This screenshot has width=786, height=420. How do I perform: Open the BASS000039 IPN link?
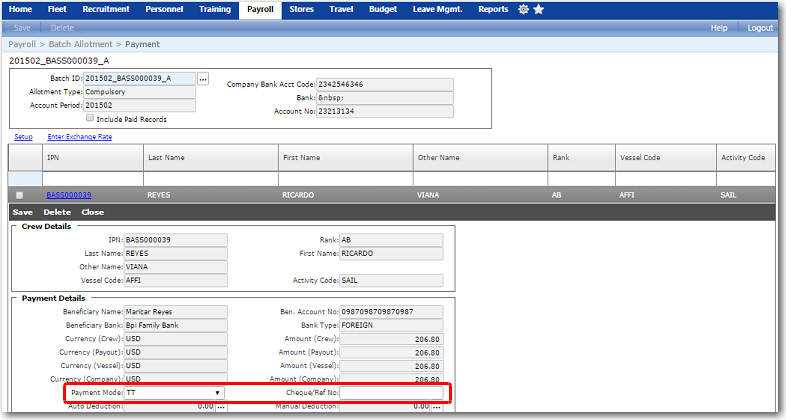click(69, 195)
